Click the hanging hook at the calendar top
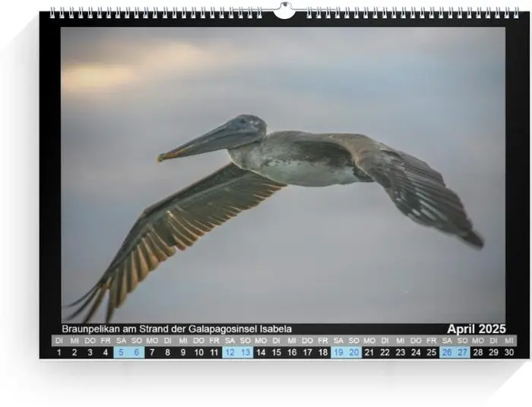This screenshot has width=532, height=407. (x=284, y=11)
